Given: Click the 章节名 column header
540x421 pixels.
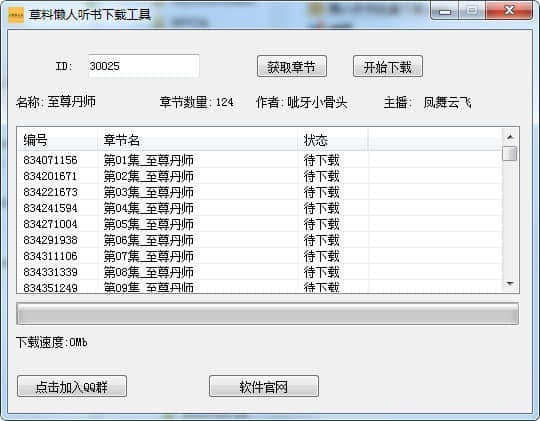Looking at the screenshot, I should click(x=198, y=140).
